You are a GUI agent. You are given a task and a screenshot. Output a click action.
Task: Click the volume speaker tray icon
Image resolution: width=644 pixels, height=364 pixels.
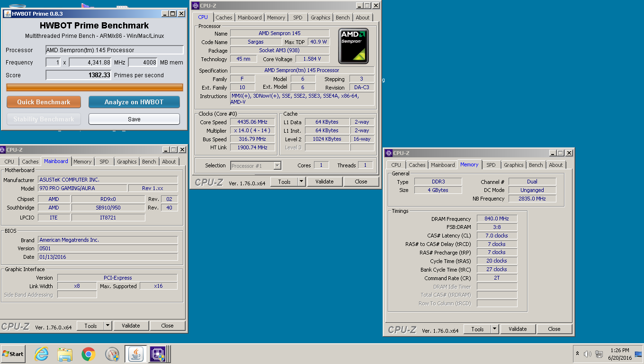pos(588,354)
